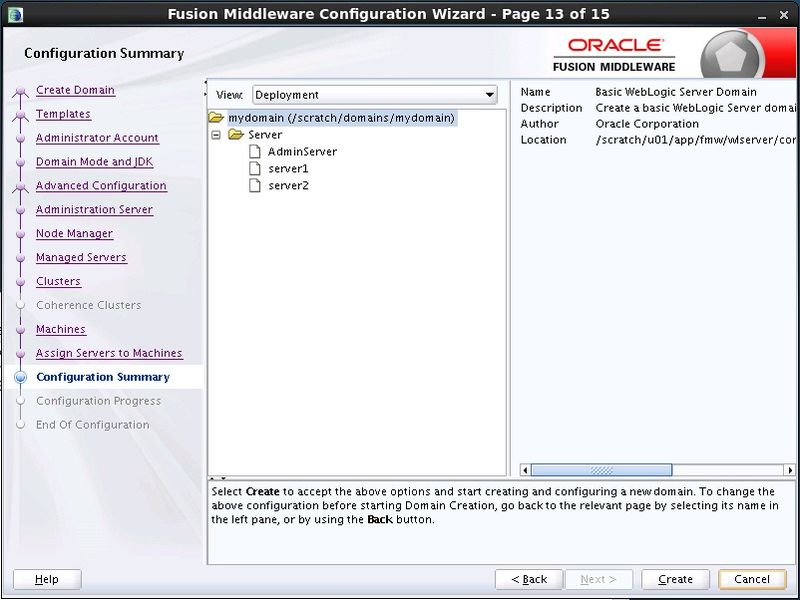Screen dimensions: 800x600
Task: Jump to Administration Server step
Action: 94,210
